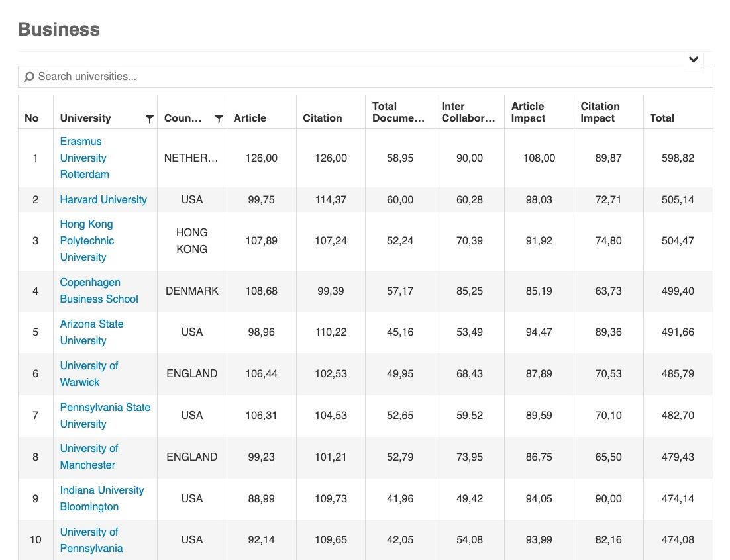Select total value 598,82
Viewport: 730px width, 560px height.
pos(678,158)
